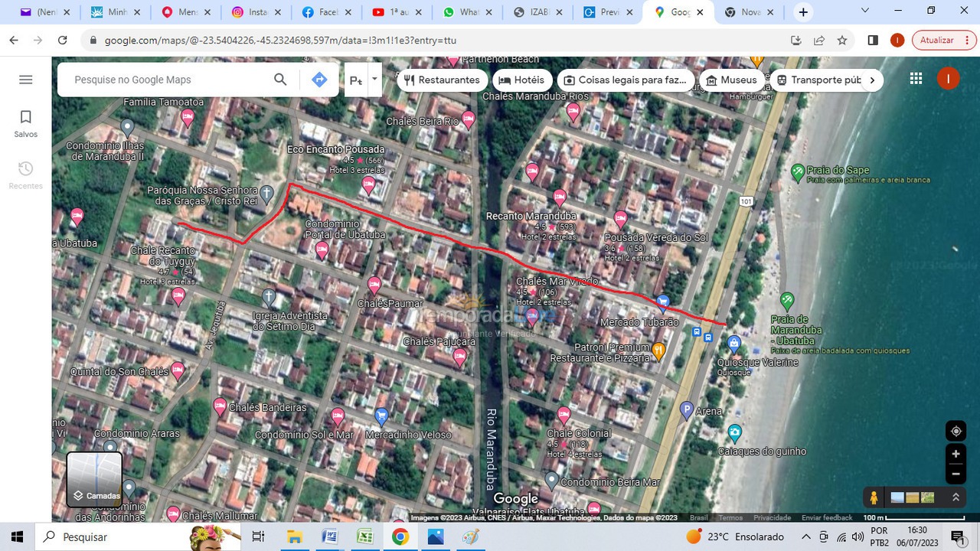
Task: Bookmark this page with star icon
Action: (x=842, y=40)
